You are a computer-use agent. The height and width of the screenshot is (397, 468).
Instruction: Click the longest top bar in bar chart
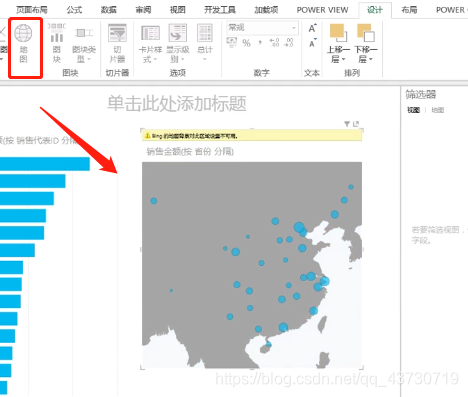(45, 164)
